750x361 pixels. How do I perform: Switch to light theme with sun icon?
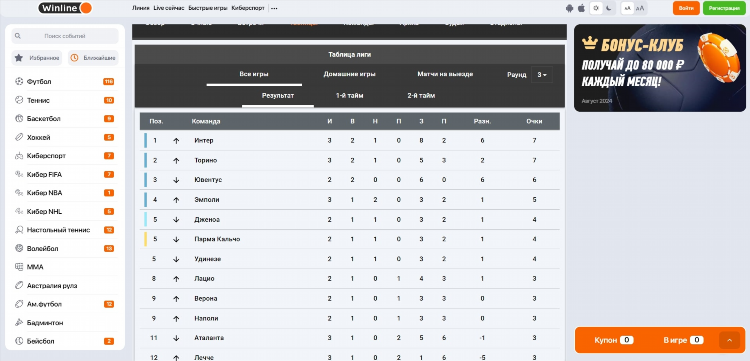[596, 8]
